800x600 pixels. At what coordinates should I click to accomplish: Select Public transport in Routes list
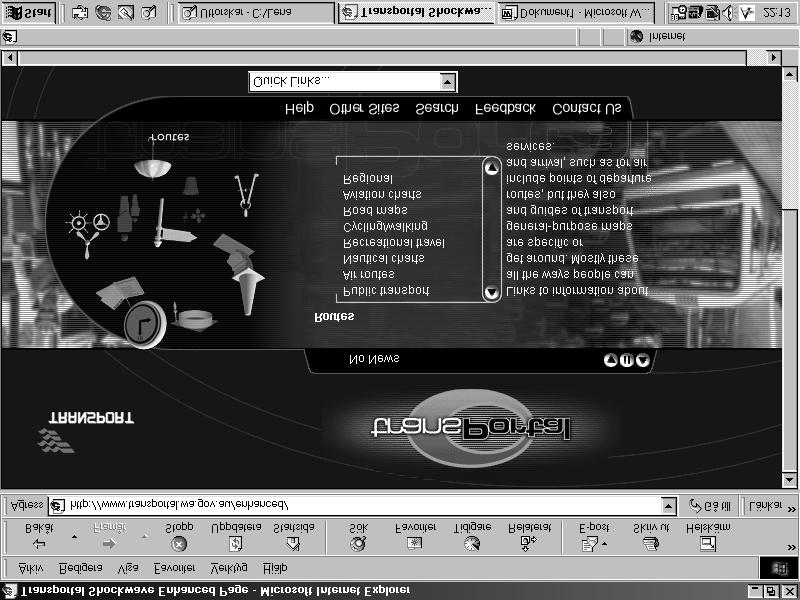386,291
